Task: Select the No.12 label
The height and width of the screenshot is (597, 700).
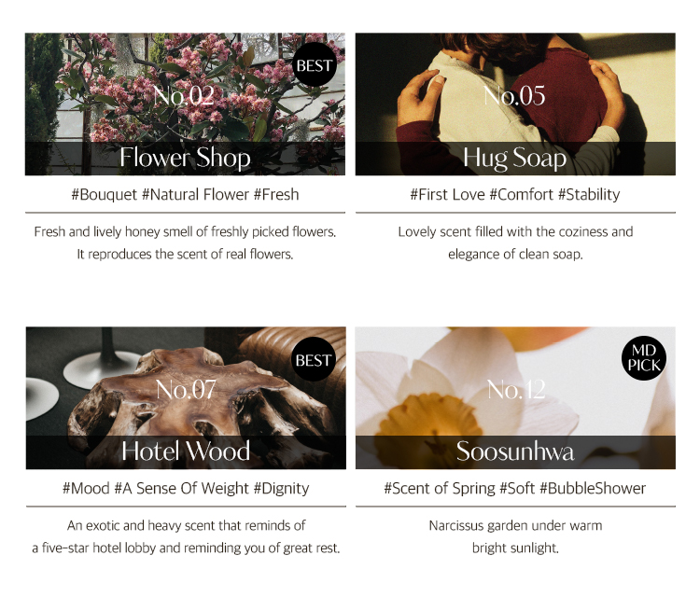Action: (x=516, y=390)
